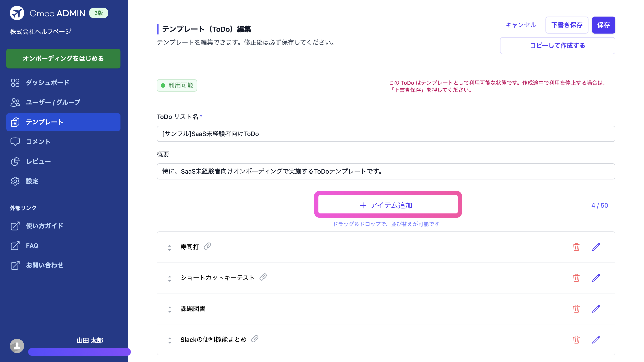This screenshot has height=362, width=644.
Task: Delete the Slackの便利機能まとめ item
Action: click(576, 340)
